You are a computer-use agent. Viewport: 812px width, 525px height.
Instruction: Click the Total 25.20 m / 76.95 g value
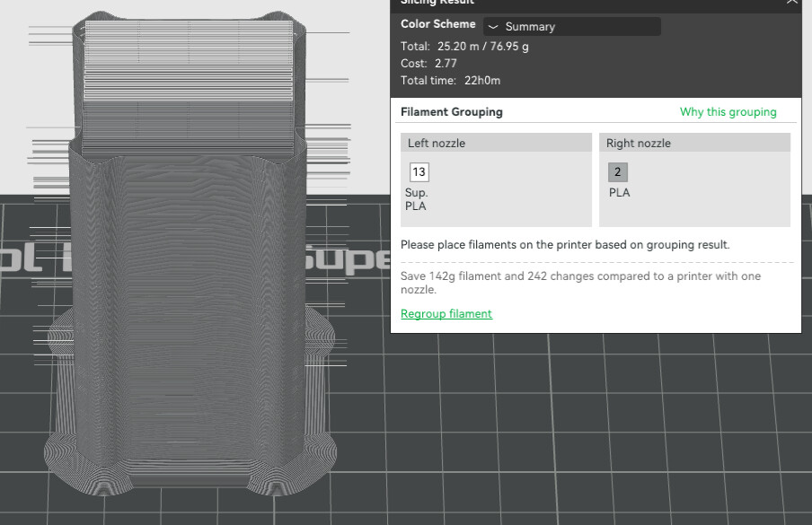482,47
